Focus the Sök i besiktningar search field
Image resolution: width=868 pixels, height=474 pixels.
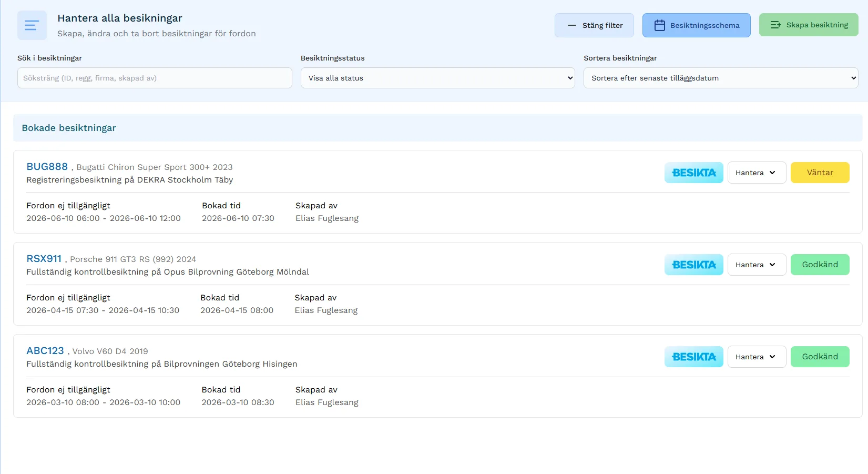pyautogui.click(x=155, y=78)
